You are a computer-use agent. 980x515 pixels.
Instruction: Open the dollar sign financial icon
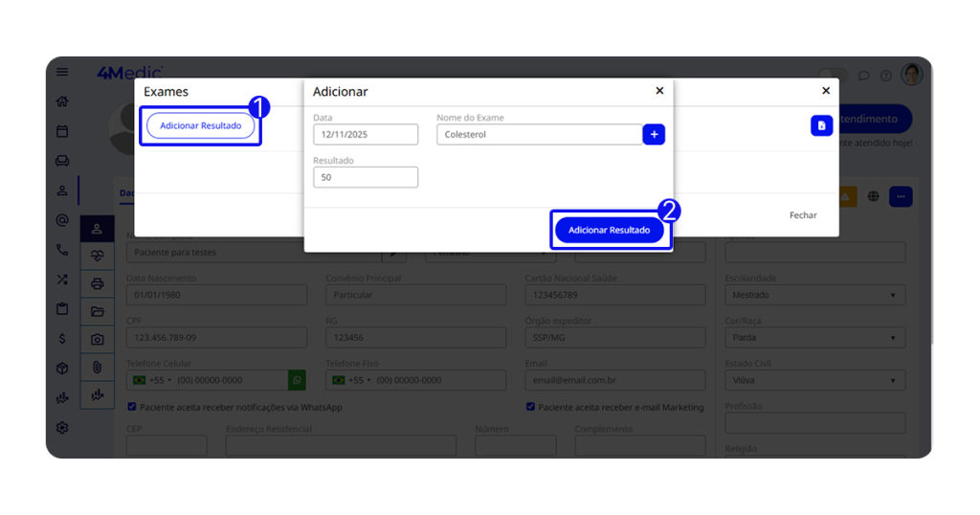(x=62, y=339)
